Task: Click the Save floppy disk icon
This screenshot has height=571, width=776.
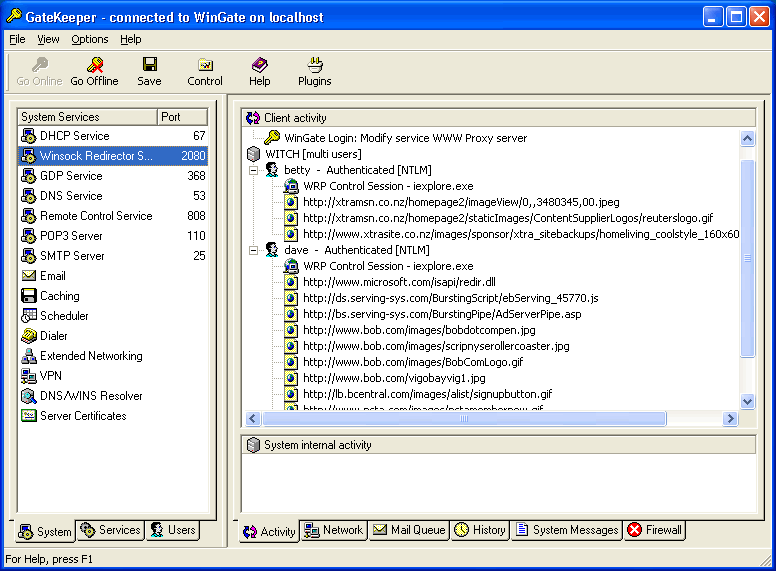Action: [149, 64]
